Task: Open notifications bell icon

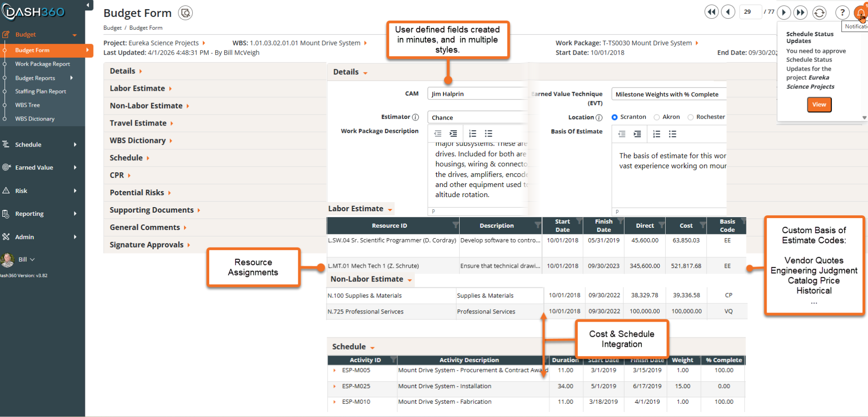Action: [x=861, y=12]
